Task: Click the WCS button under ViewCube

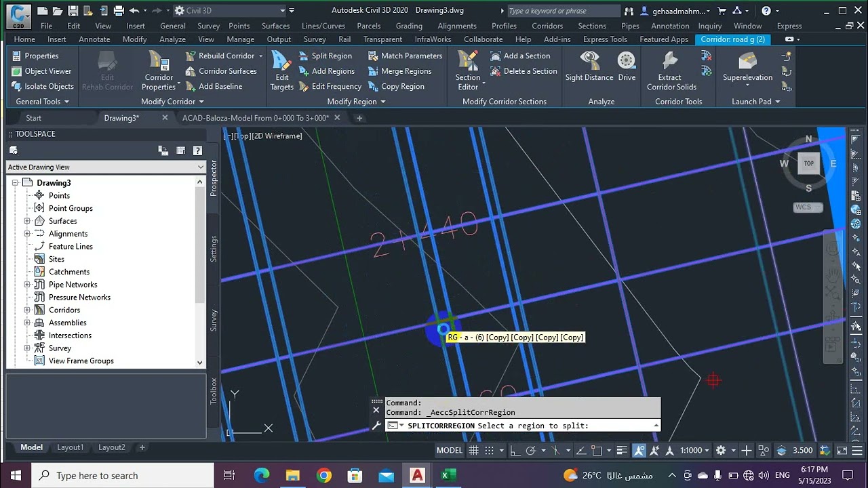Action: coord(808,207)
